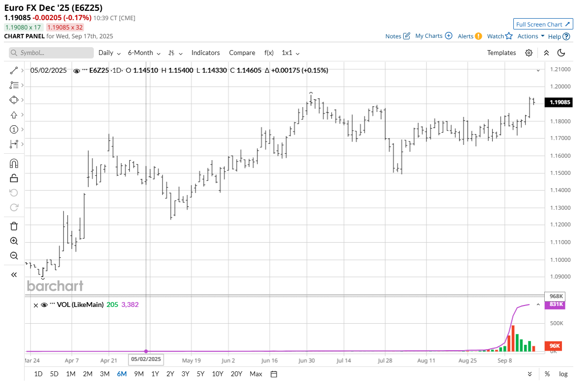Select the 1M range
This screenshot has height=389, width=588.
coord(71,374)
